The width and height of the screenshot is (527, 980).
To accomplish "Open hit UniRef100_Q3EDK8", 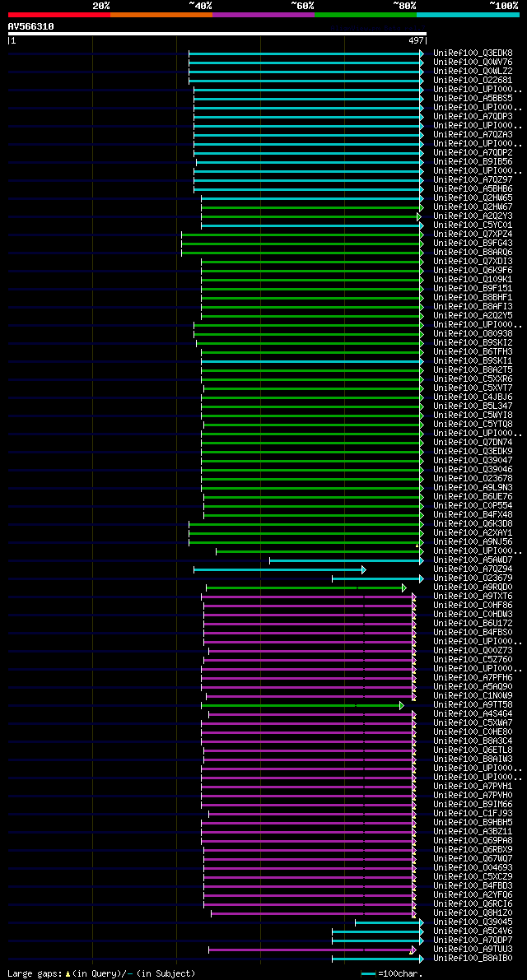I will pos(473,53).
